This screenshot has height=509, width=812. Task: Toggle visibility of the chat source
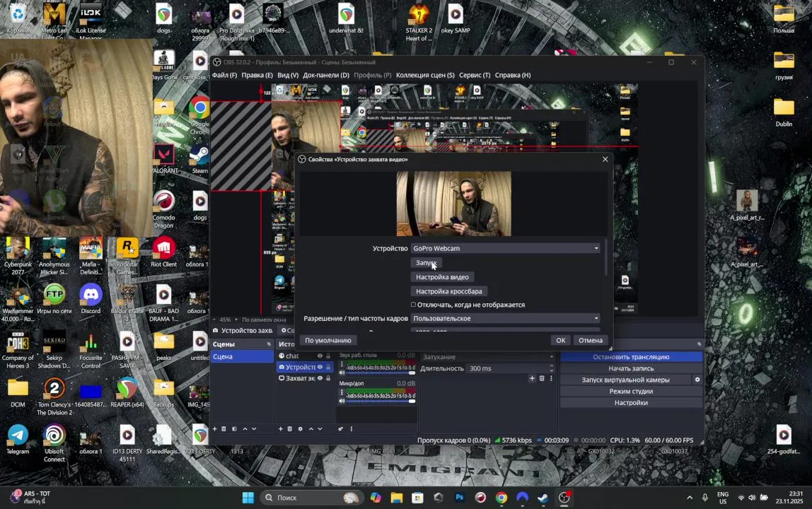pyautogui.click(x=320, y=356)
